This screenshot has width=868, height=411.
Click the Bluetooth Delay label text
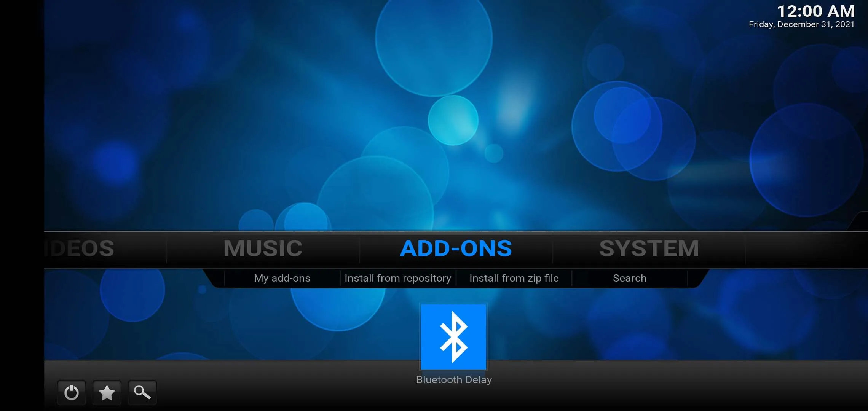click(x=454, y=380)
